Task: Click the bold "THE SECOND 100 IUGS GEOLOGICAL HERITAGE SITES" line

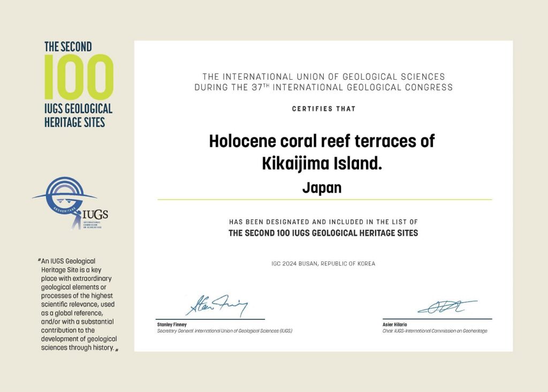Action: pos(323,233)
